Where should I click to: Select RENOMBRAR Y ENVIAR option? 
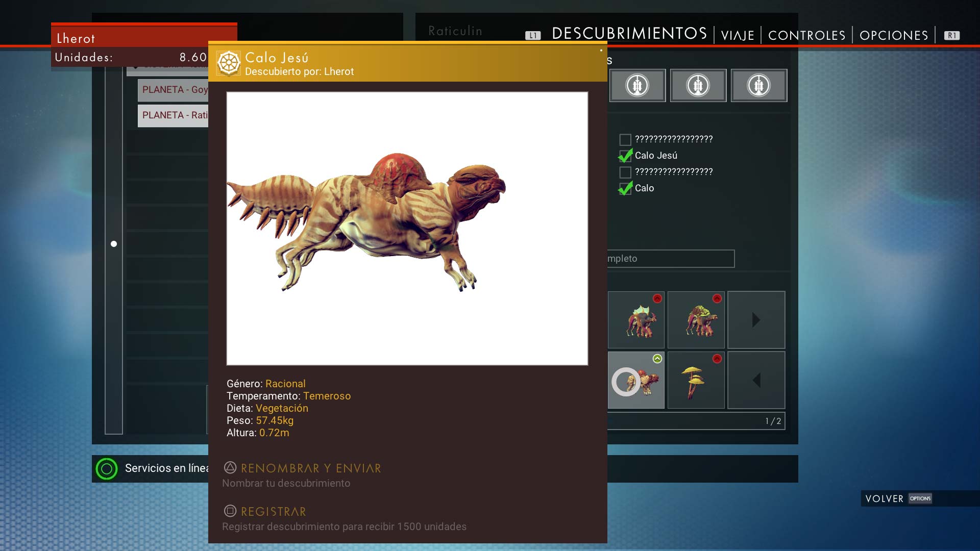pyautogui.click(x=311, y=468)
